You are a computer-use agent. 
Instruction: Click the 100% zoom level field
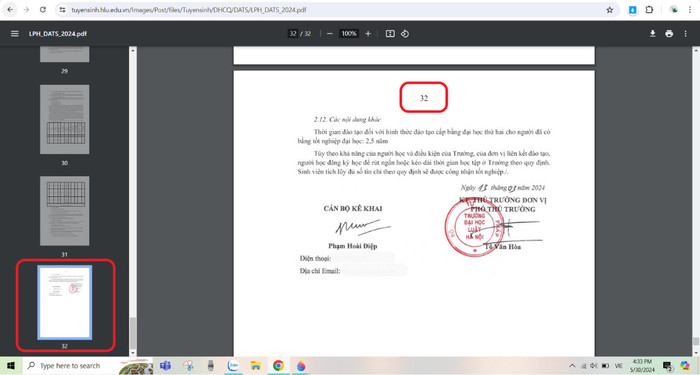(349, 34)
